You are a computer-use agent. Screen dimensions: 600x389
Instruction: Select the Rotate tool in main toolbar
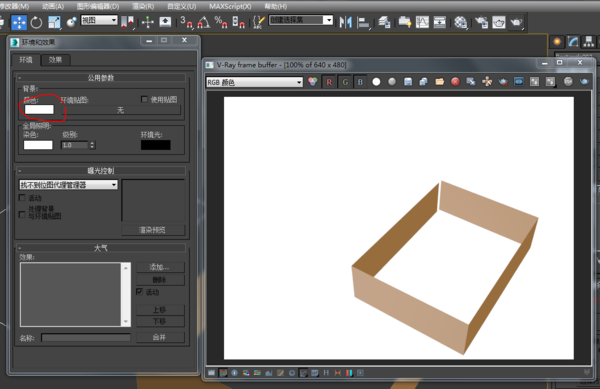pyautogui.click(x=36, y=22)
